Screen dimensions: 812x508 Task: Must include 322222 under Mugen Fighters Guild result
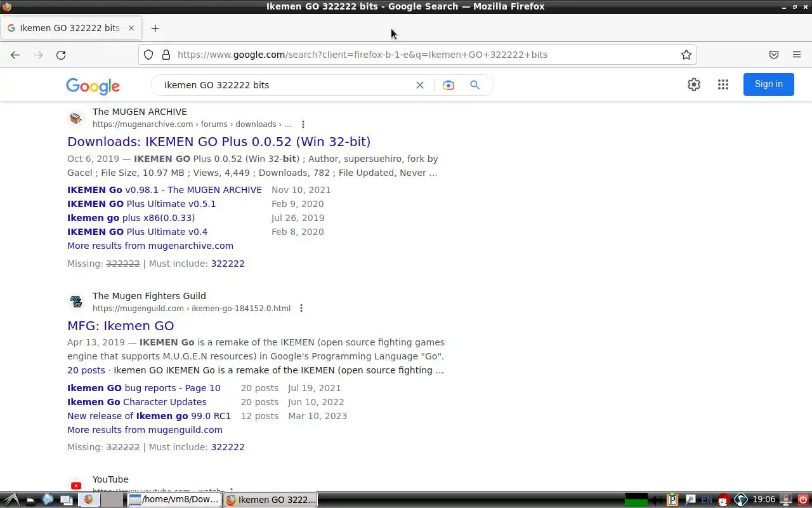(x=228, y=447)
